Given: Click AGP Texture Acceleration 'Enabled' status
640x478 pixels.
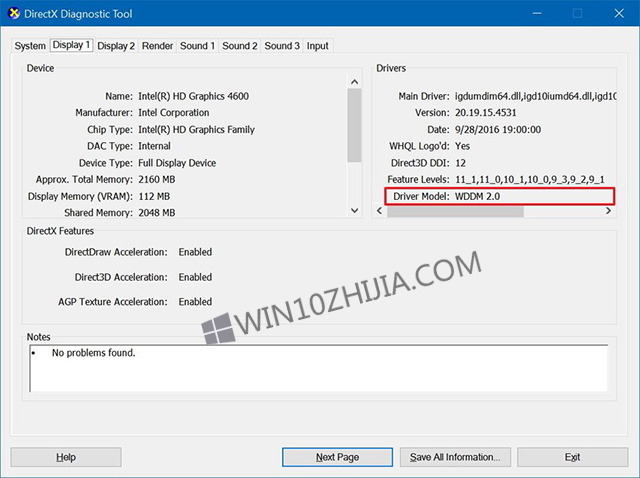Looking at the screenshot, I should tap(195, 302).
